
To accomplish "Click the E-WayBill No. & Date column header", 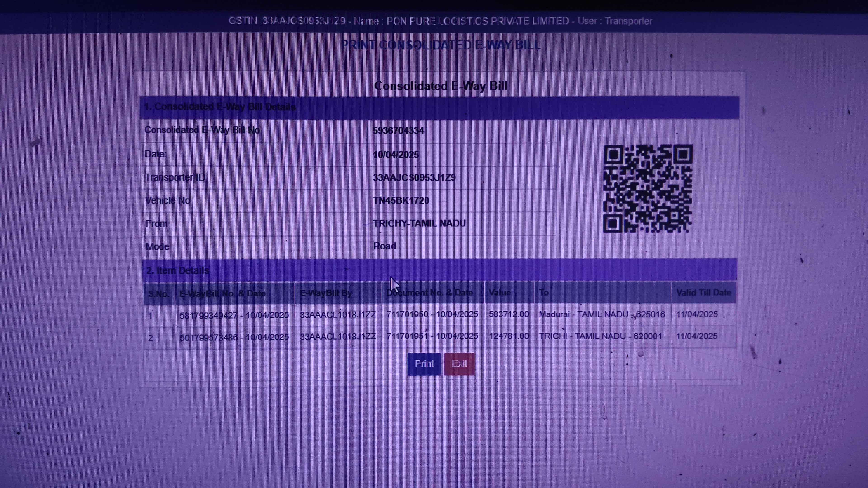I will 222,293.
